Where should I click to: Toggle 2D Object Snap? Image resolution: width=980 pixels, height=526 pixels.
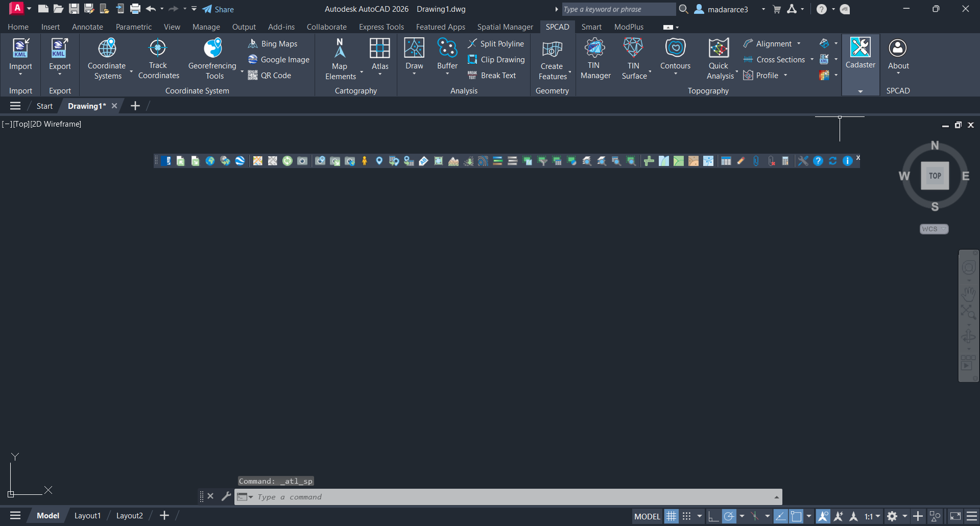coord(796,516)
